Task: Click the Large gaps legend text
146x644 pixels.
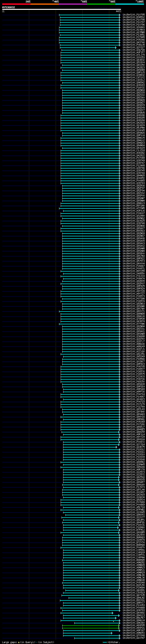Action: [28, 642]
